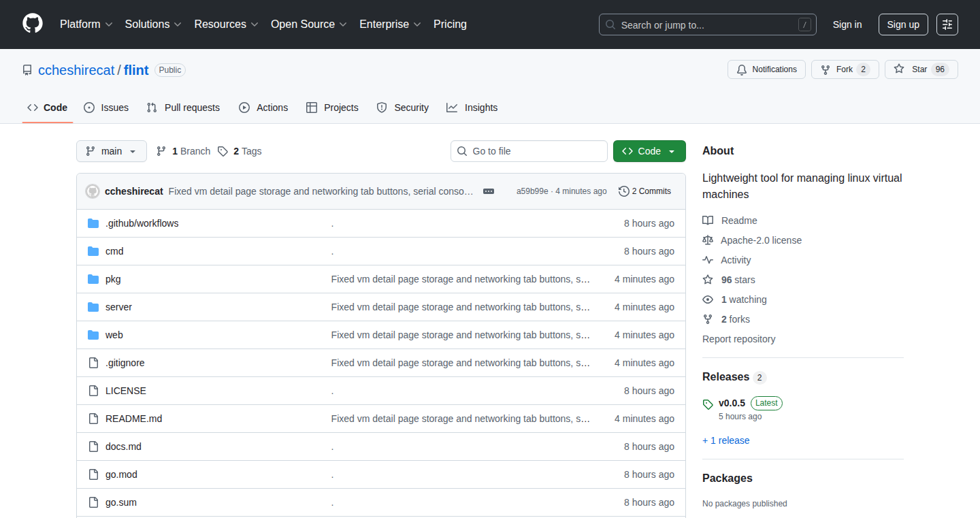Open the Pricing page
Screen dimensions: 980x518
click(x=450, y=25)
